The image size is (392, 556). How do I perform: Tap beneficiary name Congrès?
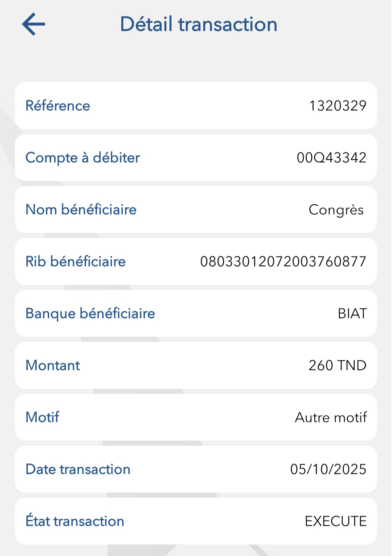(x=336, y=210)
